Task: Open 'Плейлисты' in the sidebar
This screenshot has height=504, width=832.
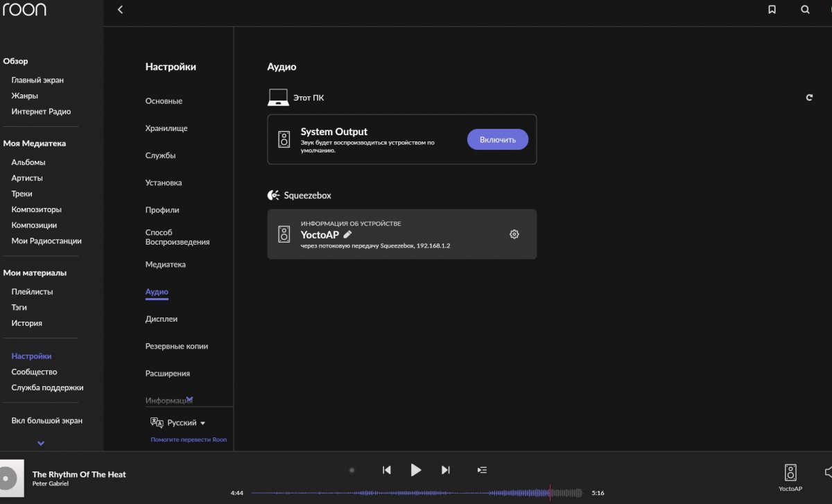Action: (32, 292)
